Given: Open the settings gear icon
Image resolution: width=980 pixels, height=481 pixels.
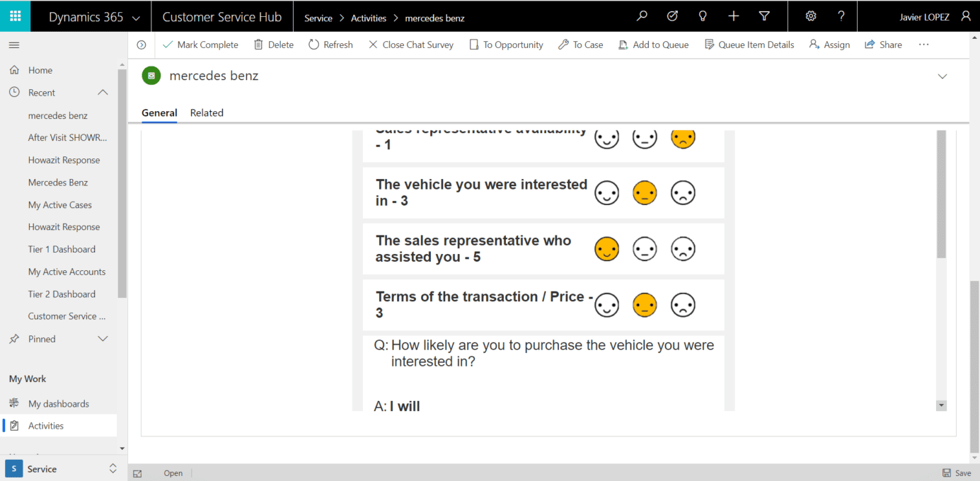Looking at the screenshot, I should pyautogui.click(x=811, y=16).
